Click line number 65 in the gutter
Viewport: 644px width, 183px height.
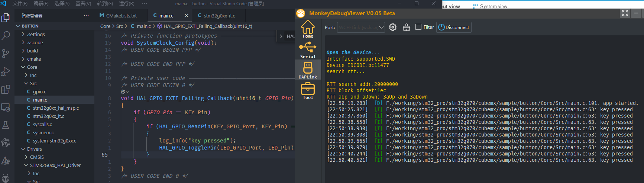pyautogui.click(x=104, y=155)
